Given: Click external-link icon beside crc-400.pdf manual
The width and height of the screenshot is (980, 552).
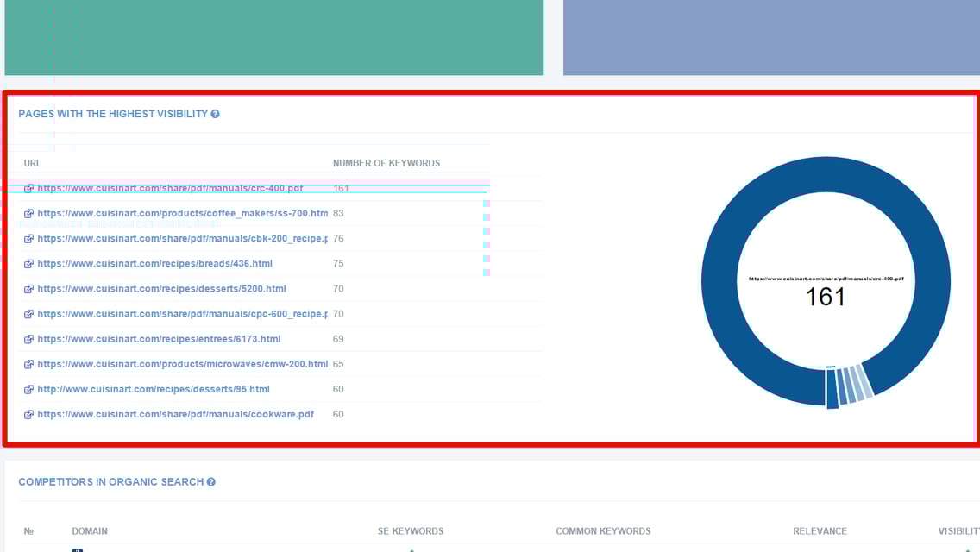Looking at the screenshot, I should (28, 188).
